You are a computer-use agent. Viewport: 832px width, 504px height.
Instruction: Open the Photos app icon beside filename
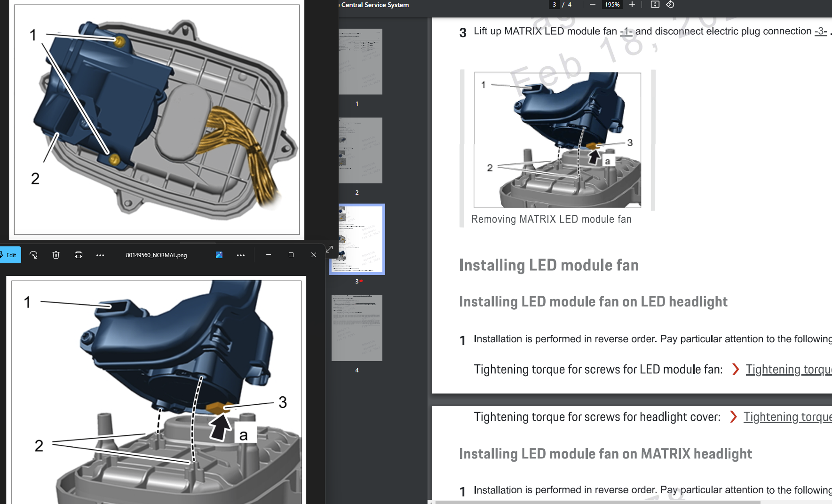[219, 255]
